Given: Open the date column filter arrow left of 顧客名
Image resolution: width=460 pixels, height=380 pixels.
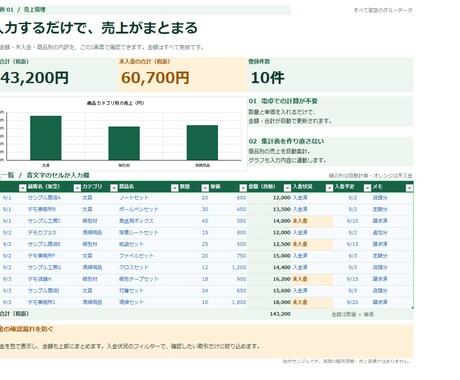Looking at the screenshot, I should coord(22,188).
